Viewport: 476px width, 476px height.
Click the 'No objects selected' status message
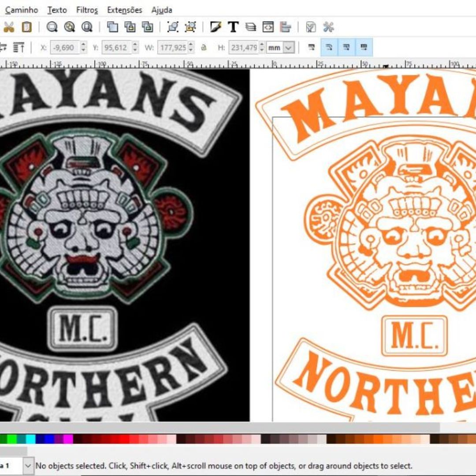pos(224,466)
